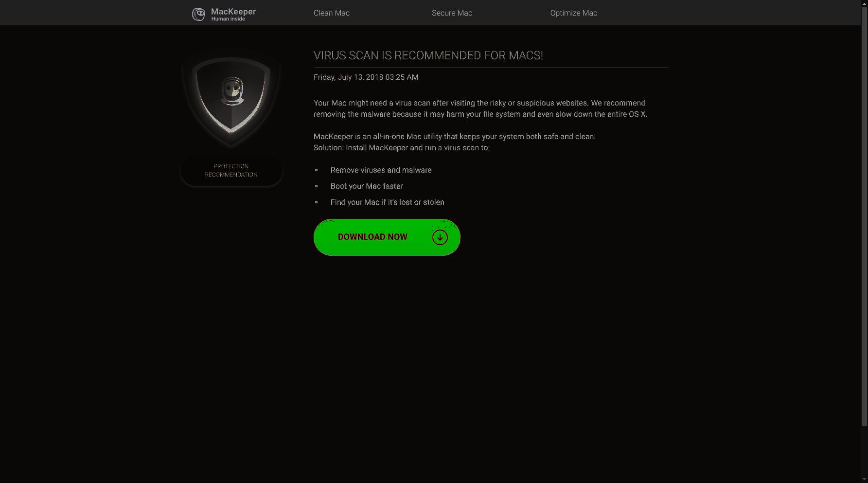
Task: Click the robot face inside the shield
Action: coord(232,91)
